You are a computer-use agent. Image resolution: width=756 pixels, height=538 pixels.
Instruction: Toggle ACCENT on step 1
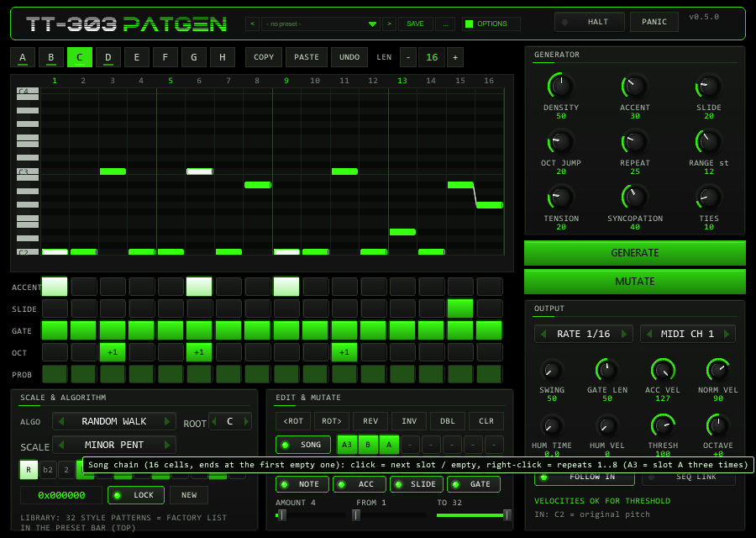coord(55,287)
